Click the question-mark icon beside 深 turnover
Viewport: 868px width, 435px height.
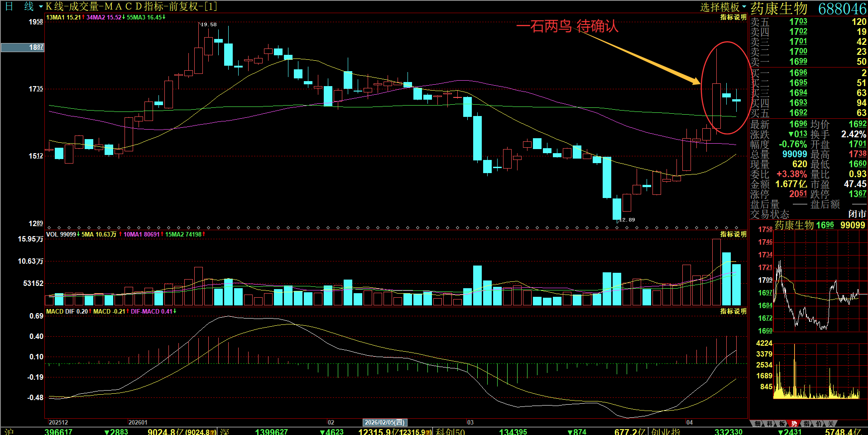(428, 432)
